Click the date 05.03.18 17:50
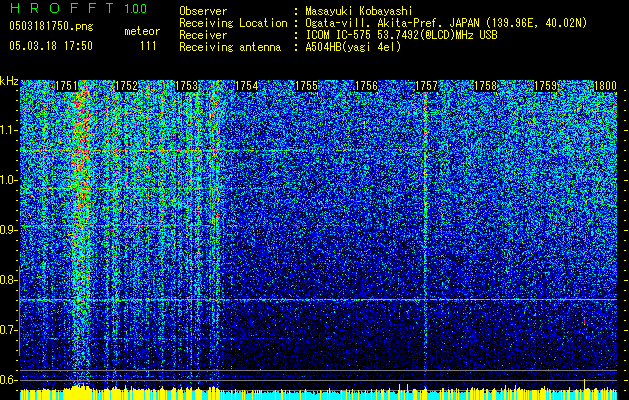Screen dimensions: 629x400 click(51, 46)
